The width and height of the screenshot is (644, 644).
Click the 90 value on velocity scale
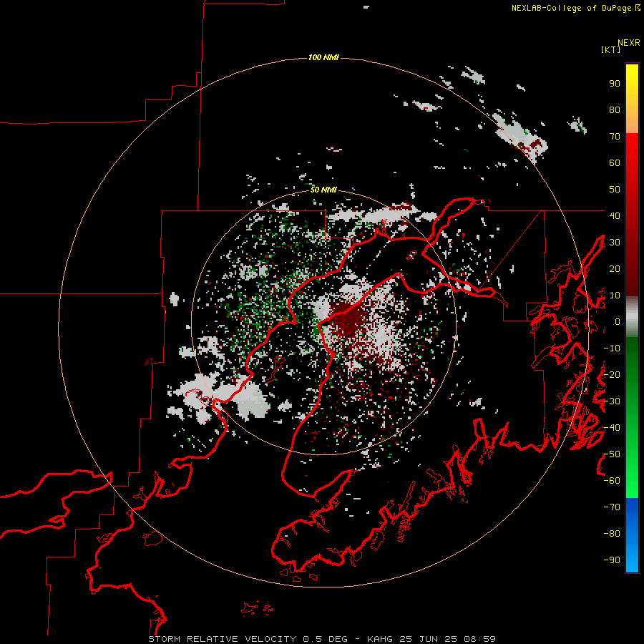tap(615, 84)
